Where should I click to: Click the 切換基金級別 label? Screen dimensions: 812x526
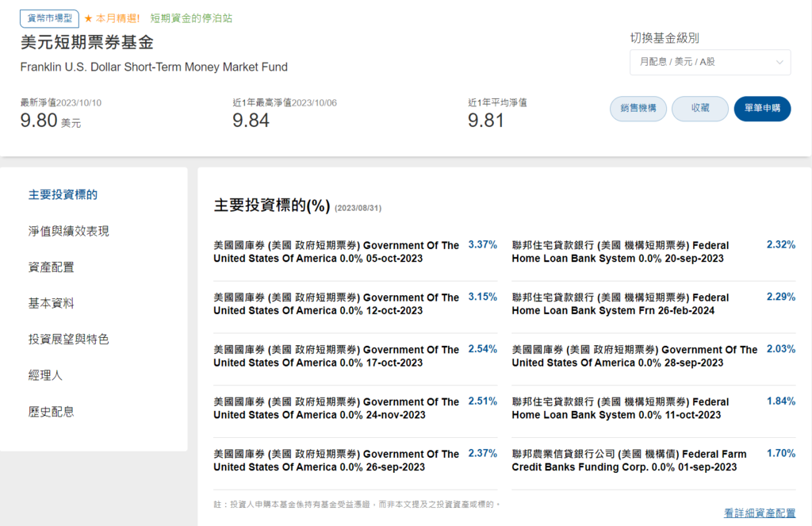click(665, 38)
